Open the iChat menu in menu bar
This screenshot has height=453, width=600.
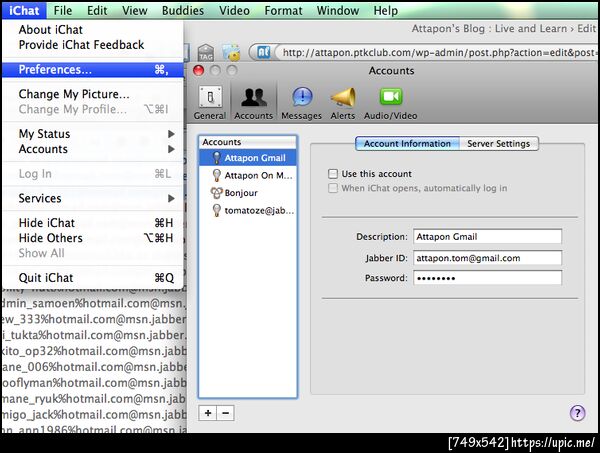[24, 10]
